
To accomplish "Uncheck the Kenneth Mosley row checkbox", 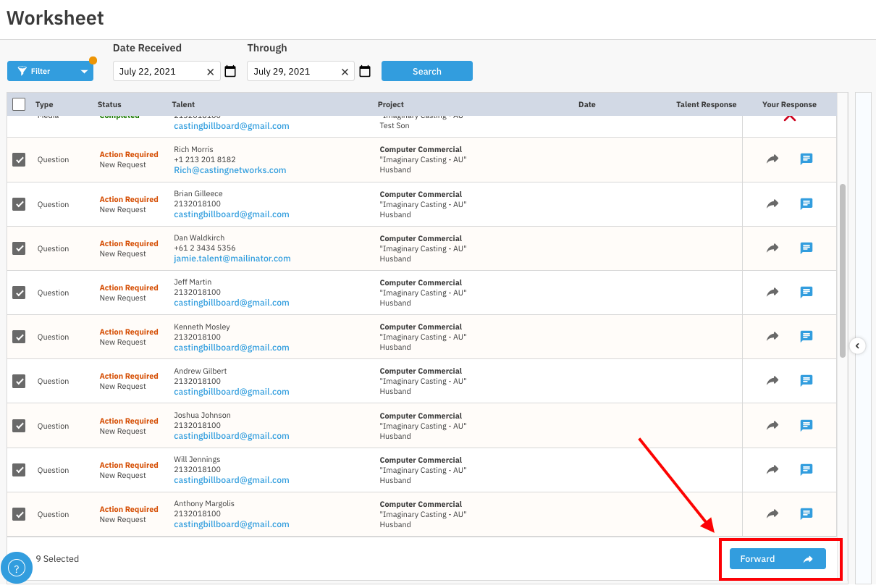I will pos(19,337).
